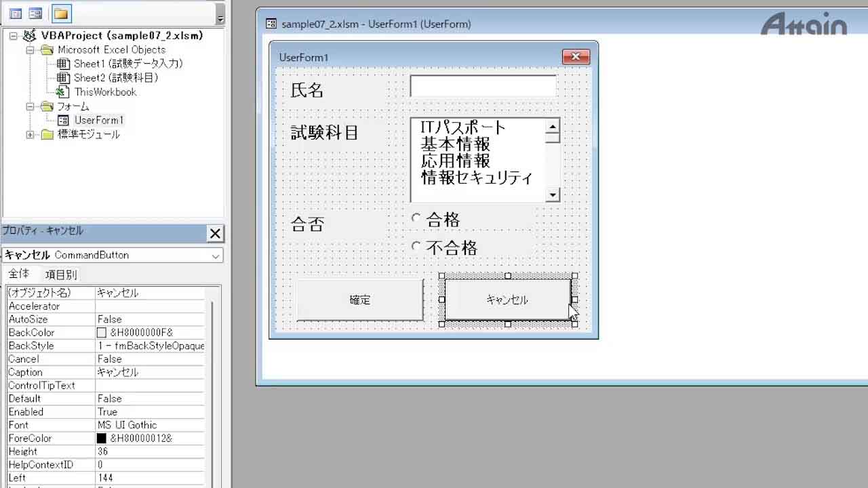Select the 不合格 radio button
The width and height of the screenshot is (868, 488).
click(x=416, y=246)
